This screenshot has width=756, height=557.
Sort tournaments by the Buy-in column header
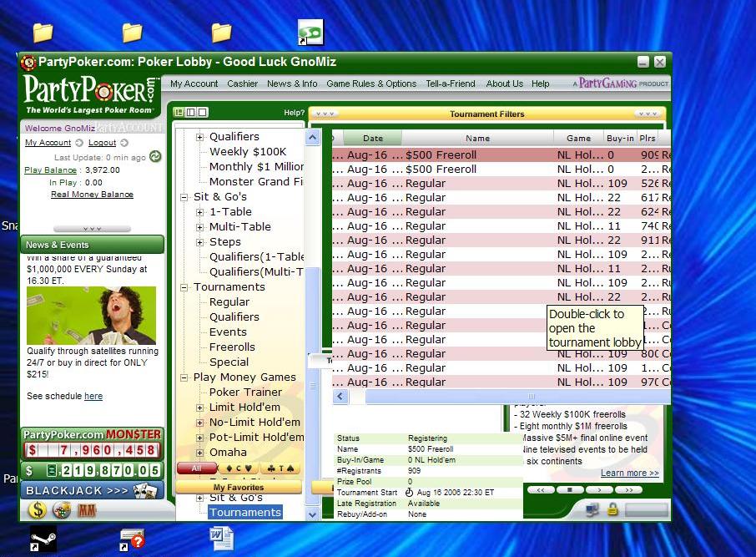click(620, 139)
